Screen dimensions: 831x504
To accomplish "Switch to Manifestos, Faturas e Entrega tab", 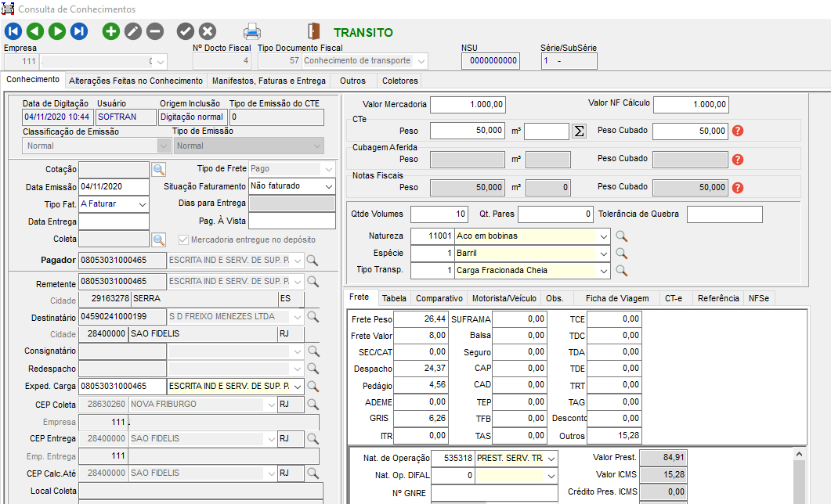I will (269, 81).
